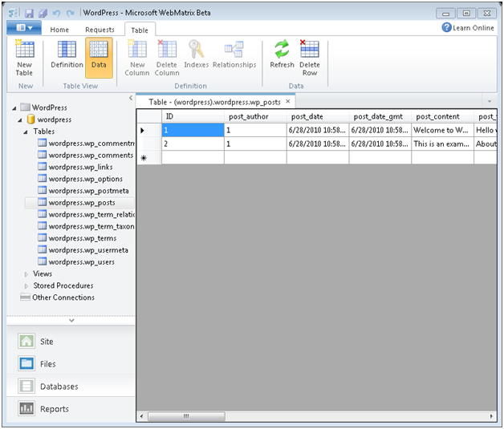The image size is (504, 429).
Task: Select wordpress.wp_posts in the tree
Action: (79, 203)
